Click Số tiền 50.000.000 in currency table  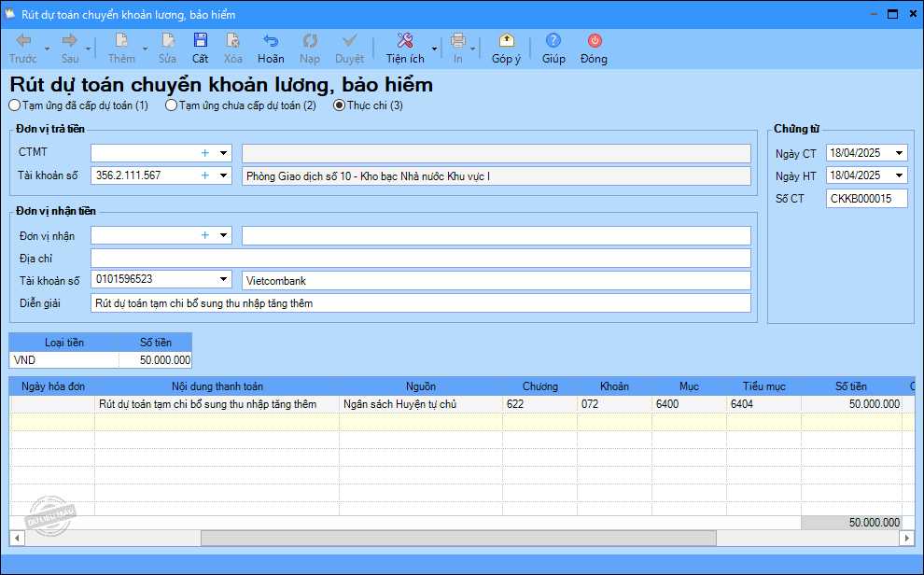coord(156,360)
